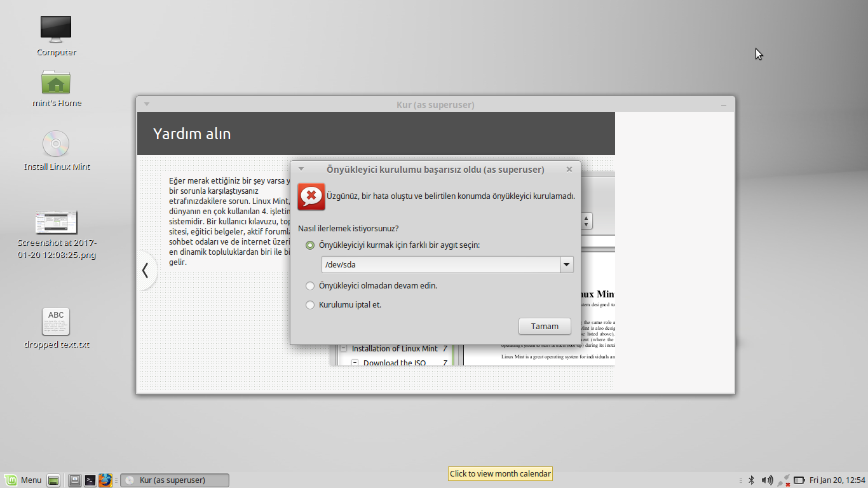Open the battery status tray icon
The height and width of the screenshot is (488, 868).
click(x=799, y=480)
